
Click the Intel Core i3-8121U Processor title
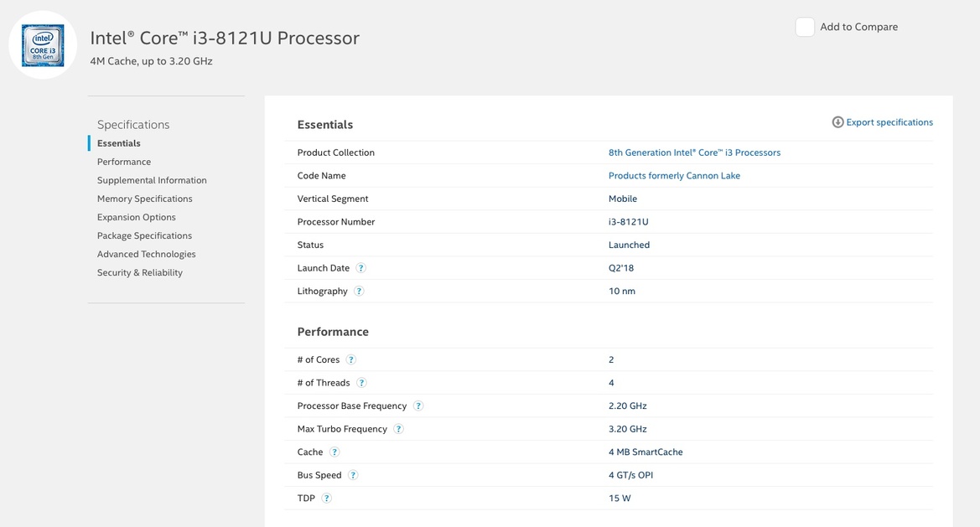coord(225,38)
